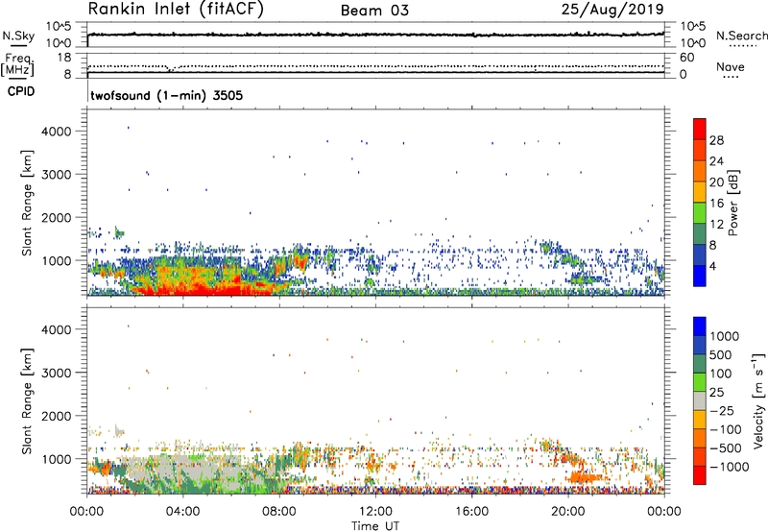This screenshot has width=768, height=532.
Task: Click the 'N.Search' legend label
Action: click(741, 36)
